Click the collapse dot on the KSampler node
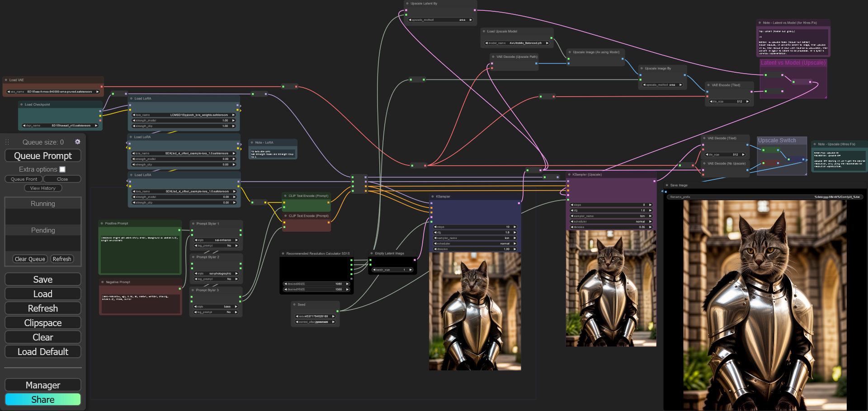Viewport: 868px width, 411px height. coord(433,196)
